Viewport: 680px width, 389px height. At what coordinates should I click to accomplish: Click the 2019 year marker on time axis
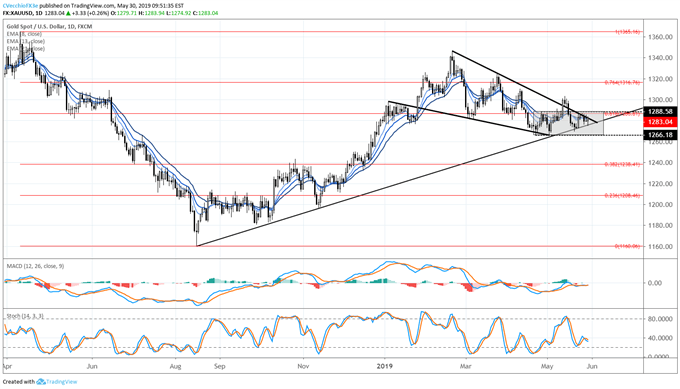pyautogui.click(x=384, y=366)
